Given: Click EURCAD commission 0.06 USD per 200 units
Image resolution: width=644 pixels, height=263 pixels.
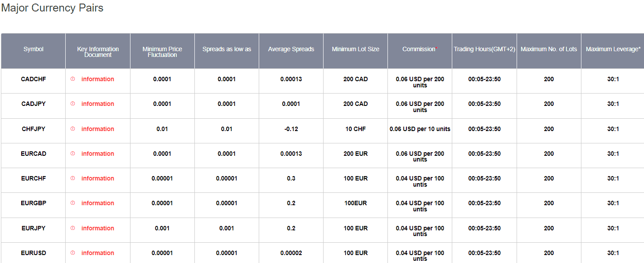Looking at the screenshot, I should [420, 157].
